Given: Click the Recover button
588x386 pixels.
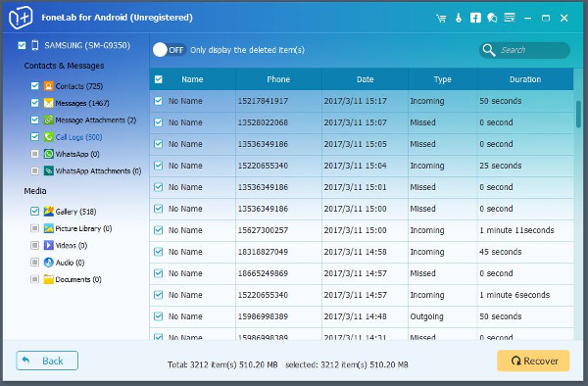Looking at the screenshot, I should [533, 361].
